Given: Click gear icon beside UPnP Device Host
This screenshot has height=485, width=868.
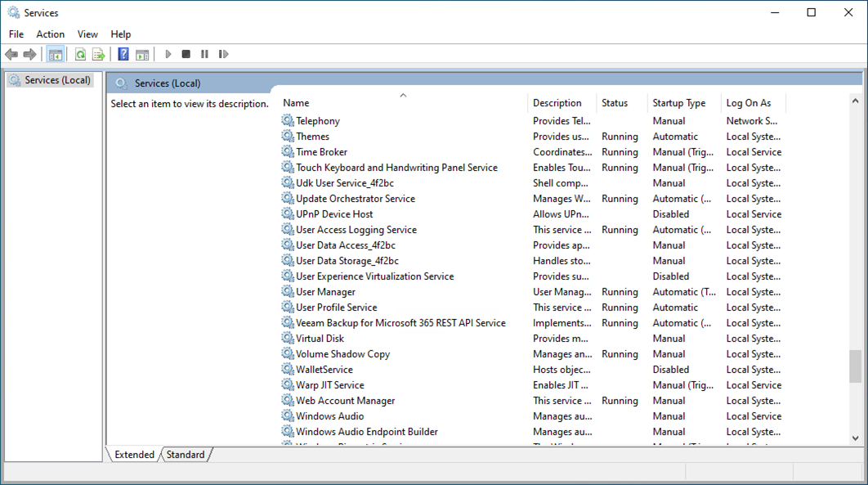Looking at the screenshot, I should tap(288, 213).
